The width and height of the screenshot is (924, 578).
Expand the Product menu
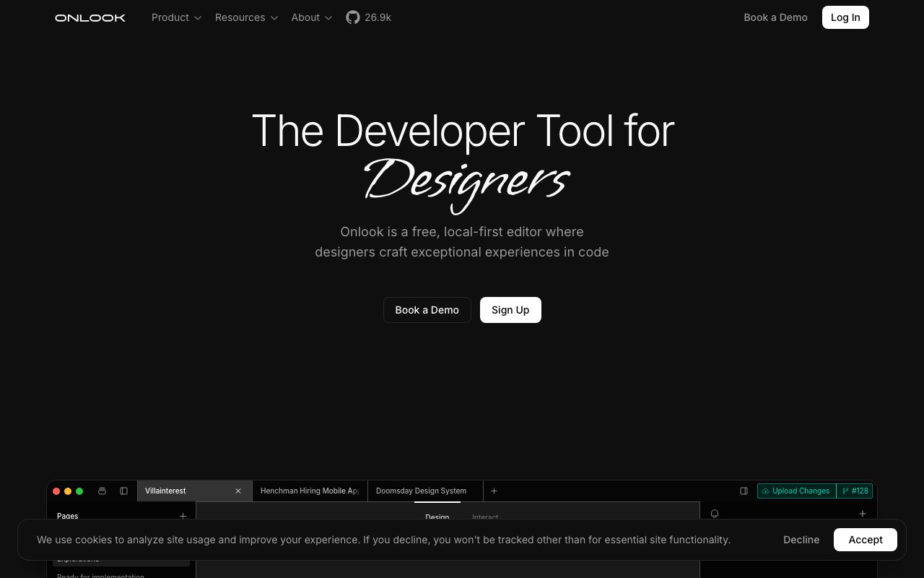[x=176, y=17]
